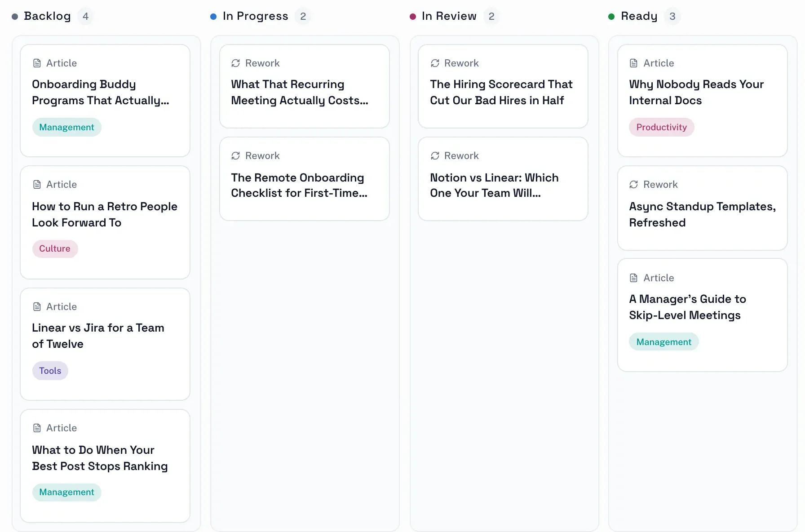
Task: Click the Rework icon on What That Recurring Meeting card
Action: pyautogui.click(x=236, y=63)
